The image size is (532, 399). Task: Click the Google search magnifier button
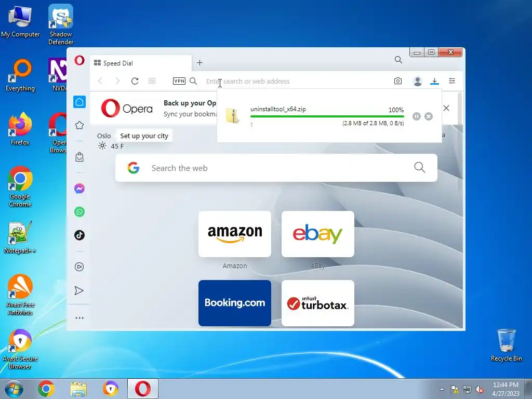pos(420,167)
